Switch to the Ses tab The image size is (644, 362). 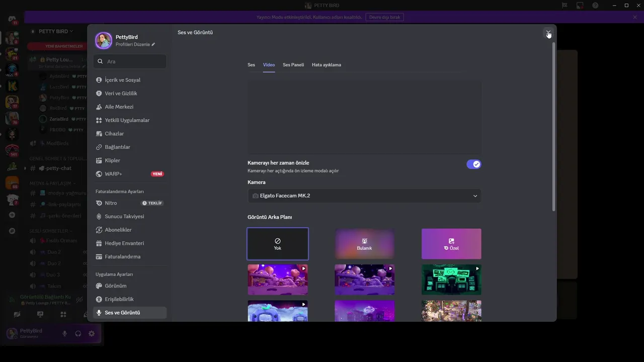tap(251, 65)
